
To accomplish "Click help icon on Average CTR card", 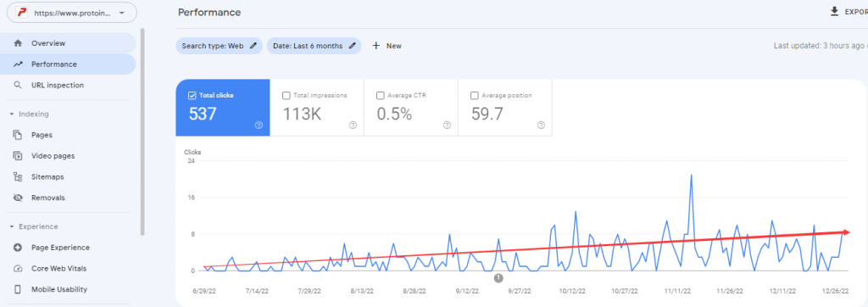I will click(447, 126).
